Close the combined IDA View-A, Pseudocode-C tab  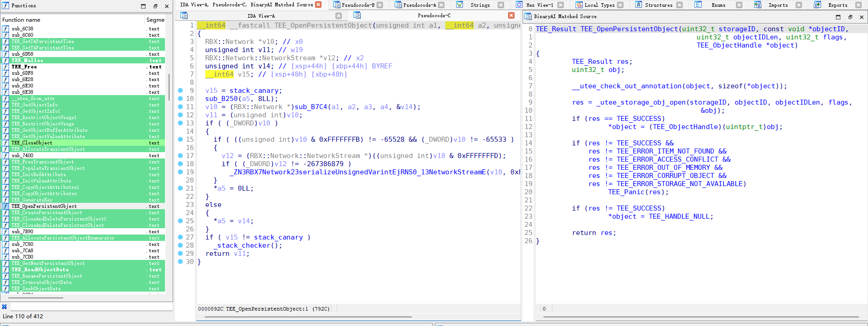point(318,5)
